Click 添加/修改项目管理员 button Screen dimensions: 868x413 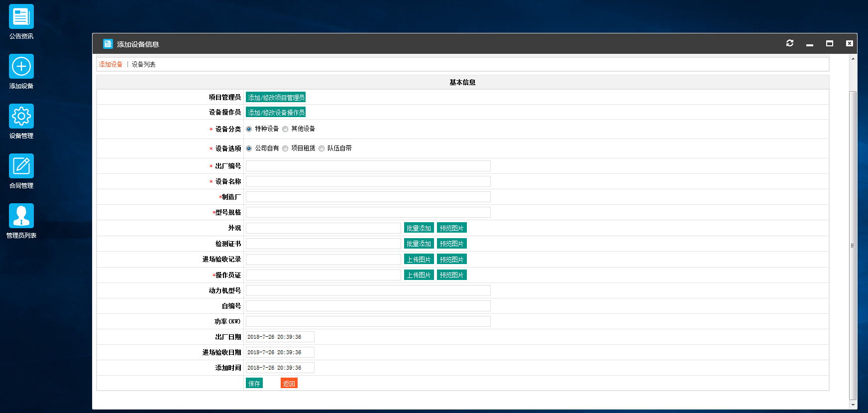276,98
